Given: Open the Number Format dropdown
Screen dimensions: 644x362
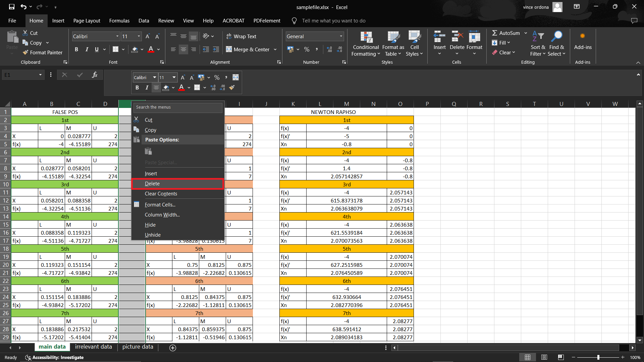Looking at the screenshot, I should tap(314, 36).
